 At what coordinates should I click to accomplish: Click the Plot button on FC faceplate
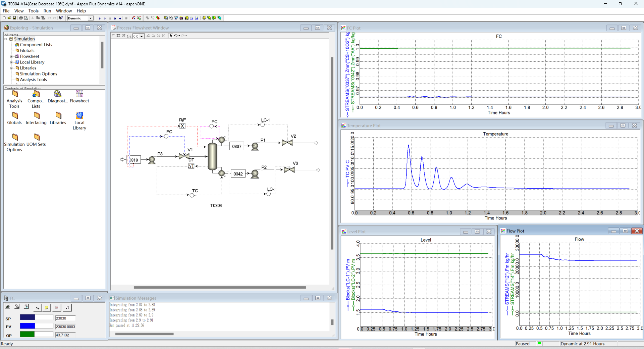[57, 307]
